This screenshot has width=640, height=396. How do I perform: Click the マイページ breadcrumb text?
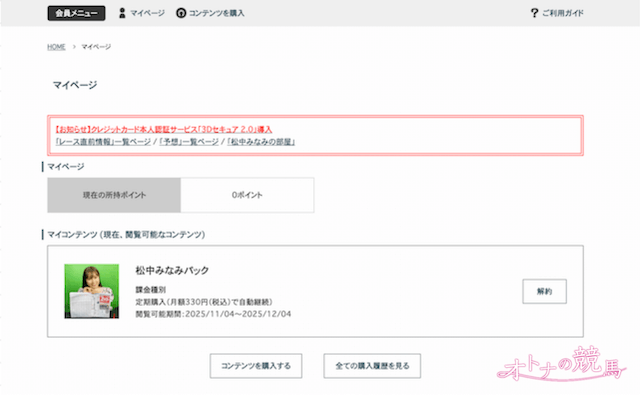click(x=96, y=47)
